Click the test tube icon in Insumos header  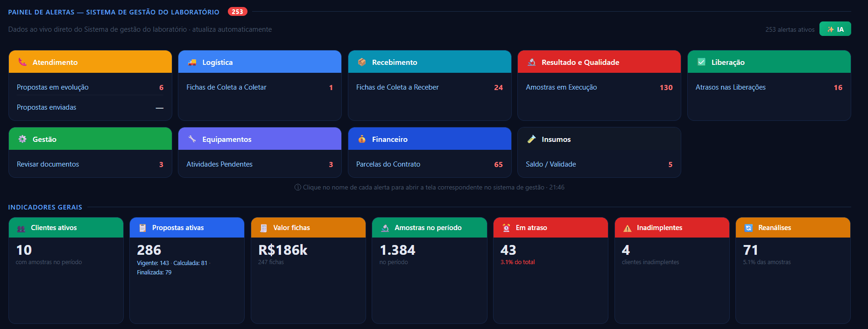(531, 139)
